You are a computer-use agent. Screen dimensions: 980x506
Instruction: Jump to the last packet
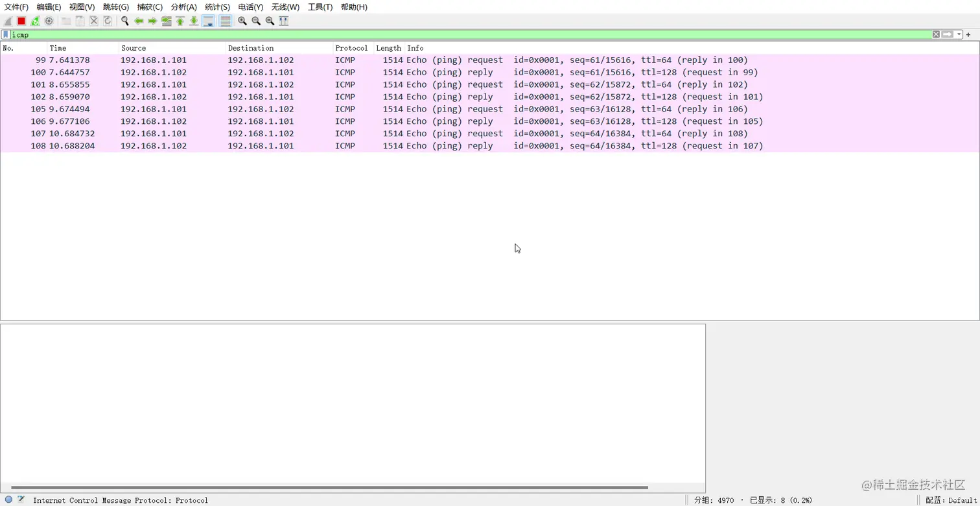click(194, 21)
